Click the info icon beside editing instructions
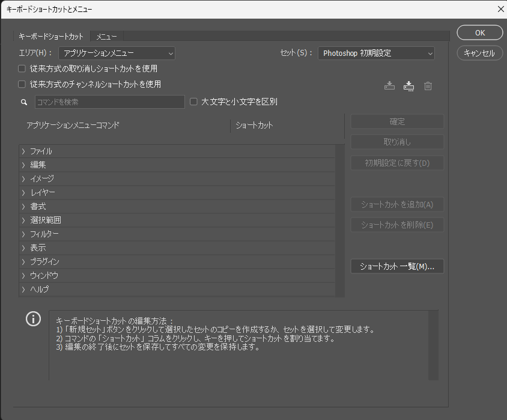Viewport: 507px width, 420px height. coord(33,319)
